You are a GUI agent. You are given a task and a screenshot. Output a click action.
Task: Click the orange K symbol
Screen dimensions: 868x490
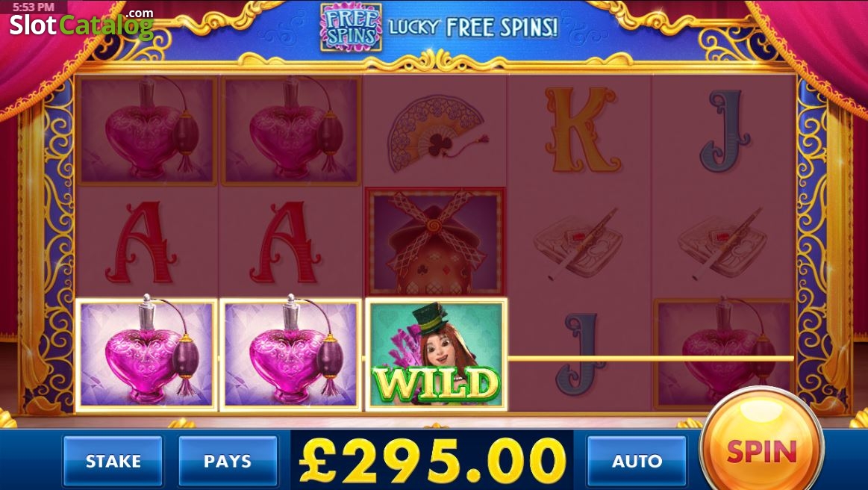pos(580,128)
